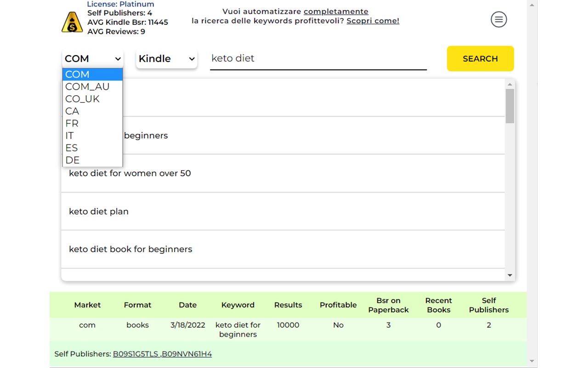The image size is (588, 368).
Task: Click the money bag logo icon
Action: point(72,22)
